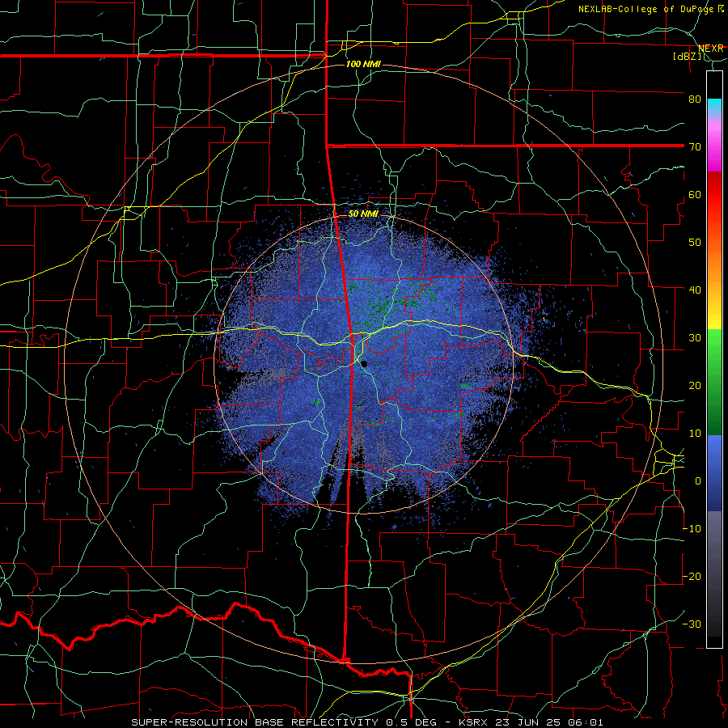Click the 50 dBZ scale value
728x728 pixels.
pyautogui.click(x=695, y=243)
